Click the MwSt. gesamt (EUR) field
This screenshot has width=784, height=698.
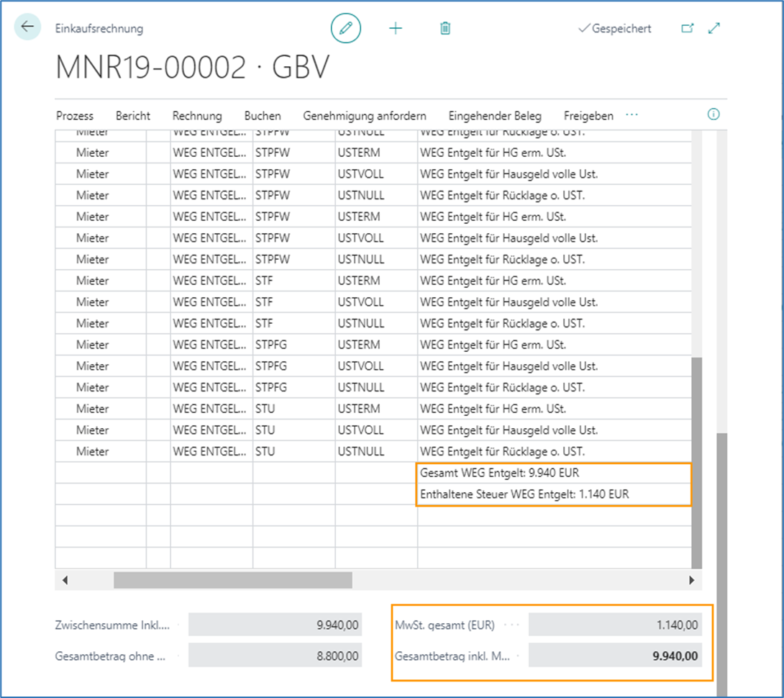[614, 625]
